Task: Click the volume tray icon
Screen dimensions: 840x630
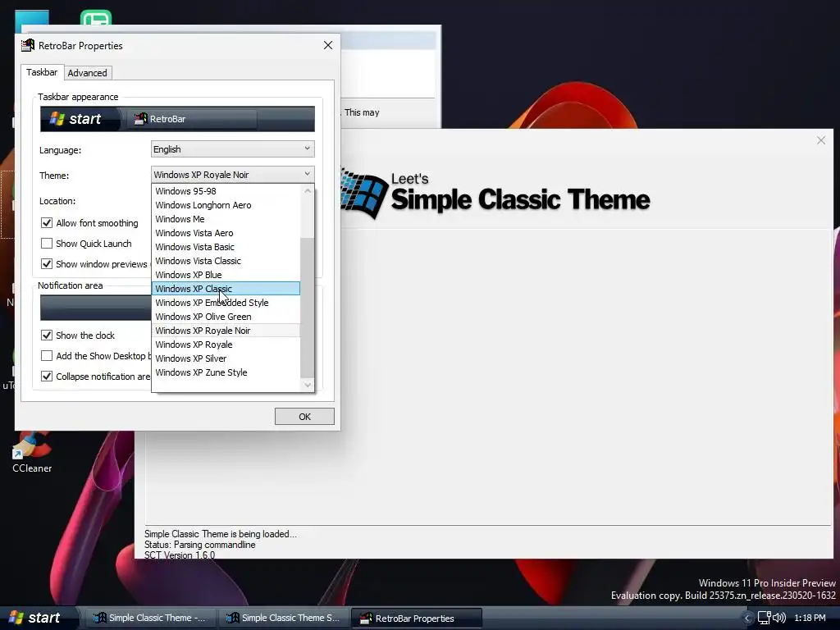Action: (779, 618)
